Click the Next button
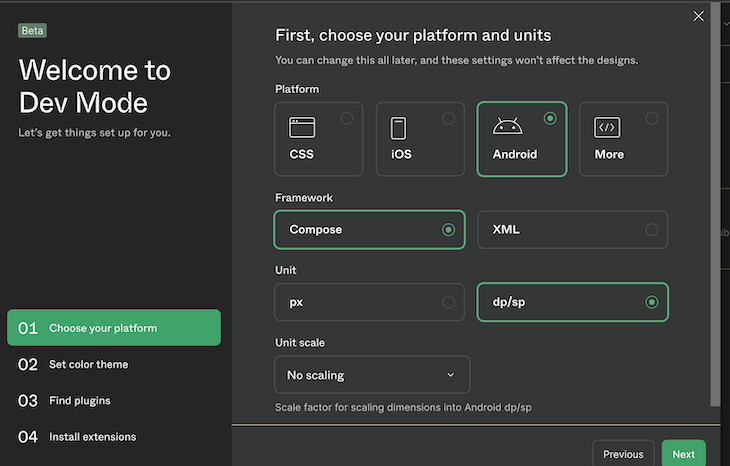The height and width of the screenshot is (466, 730). 683,454
